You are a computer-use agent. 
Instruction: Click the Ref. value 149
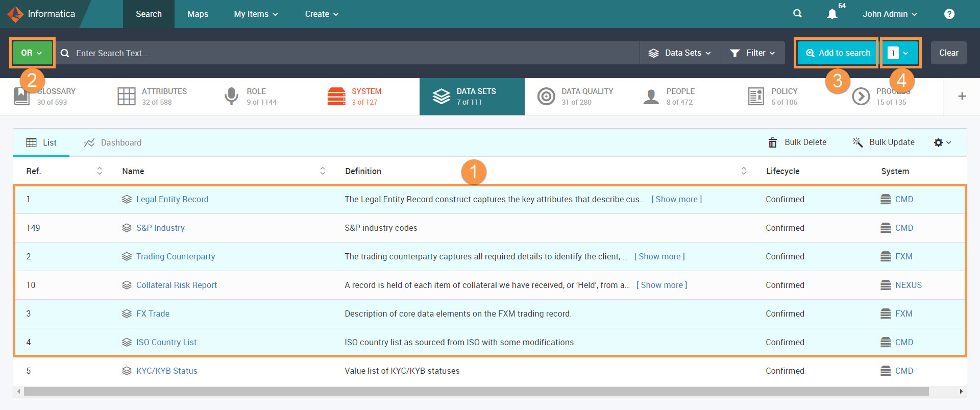tap(33, 228)
